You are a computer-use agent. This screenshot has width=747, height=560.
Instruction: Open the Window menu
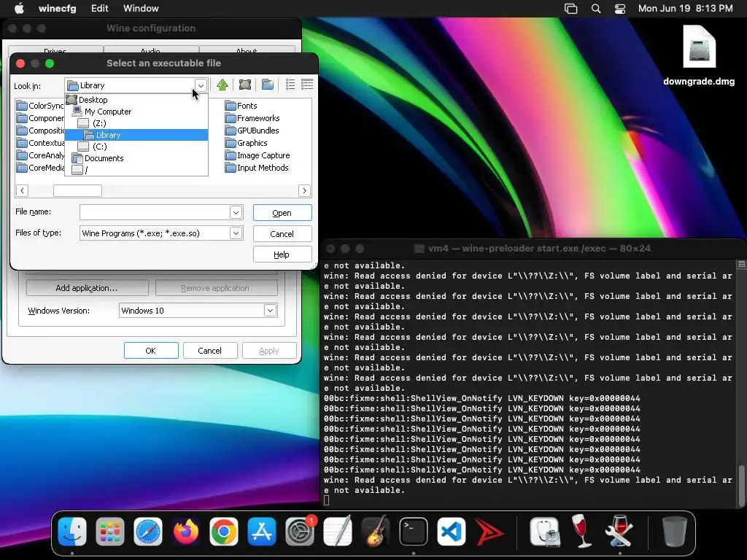[x=141, y=8]
